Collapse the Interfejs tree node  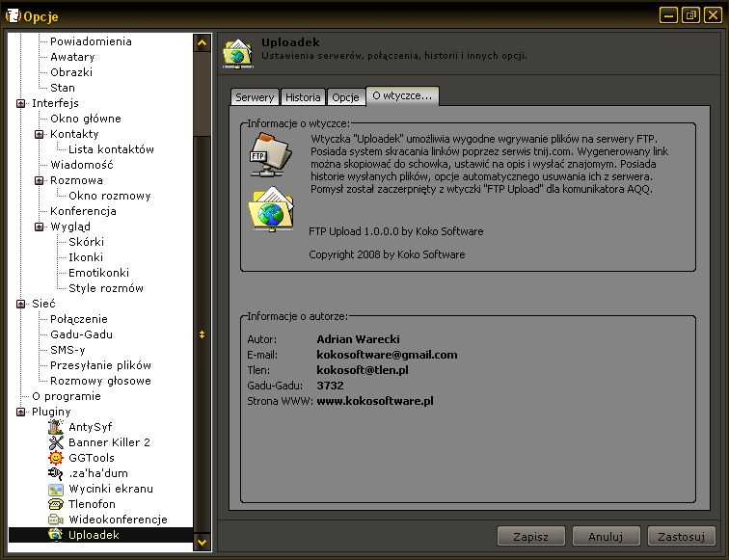pos(21,103)
